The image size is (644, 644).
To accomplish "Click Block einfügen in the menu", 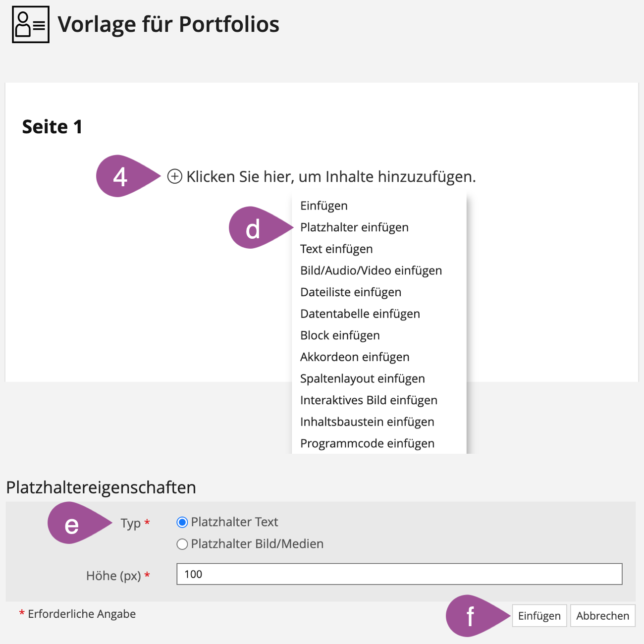I will point(340,335).
